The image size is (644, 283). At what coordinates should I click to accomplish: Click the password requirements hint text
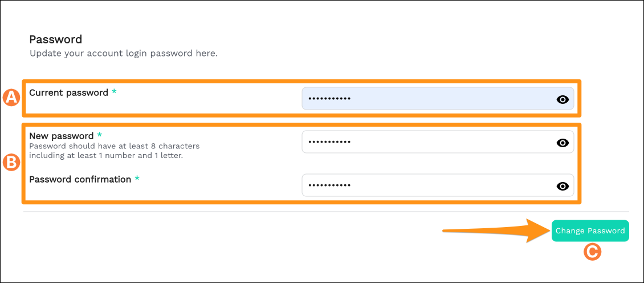(x=114, y=151)
